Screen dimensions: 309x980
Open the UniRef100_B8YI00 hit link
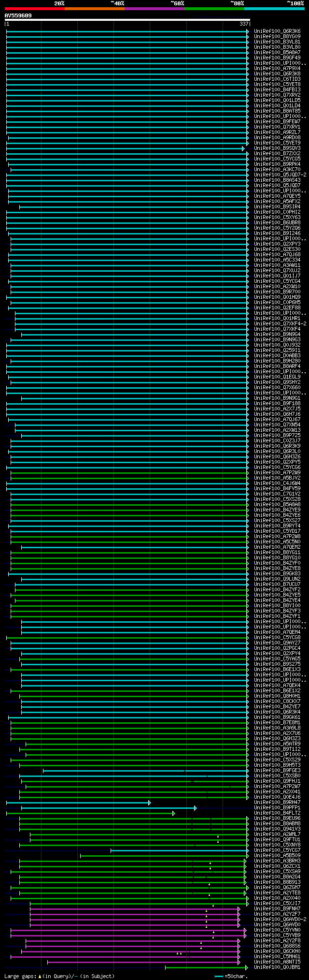[x=277, y=606]
